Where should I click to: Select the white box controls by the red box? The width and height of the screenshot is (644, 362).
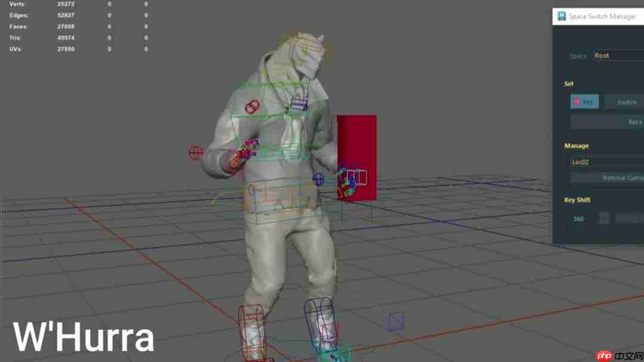[355, 178]
